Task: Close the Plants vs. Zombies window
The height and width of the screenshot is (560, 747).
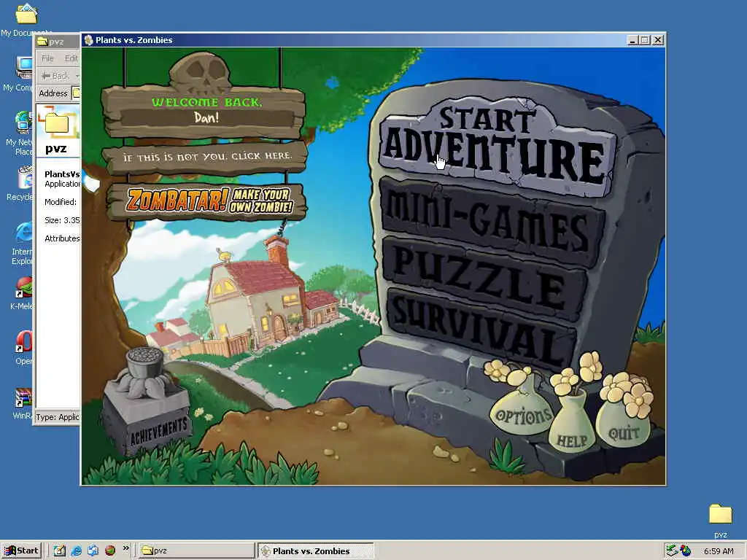Action: point(658,41)
